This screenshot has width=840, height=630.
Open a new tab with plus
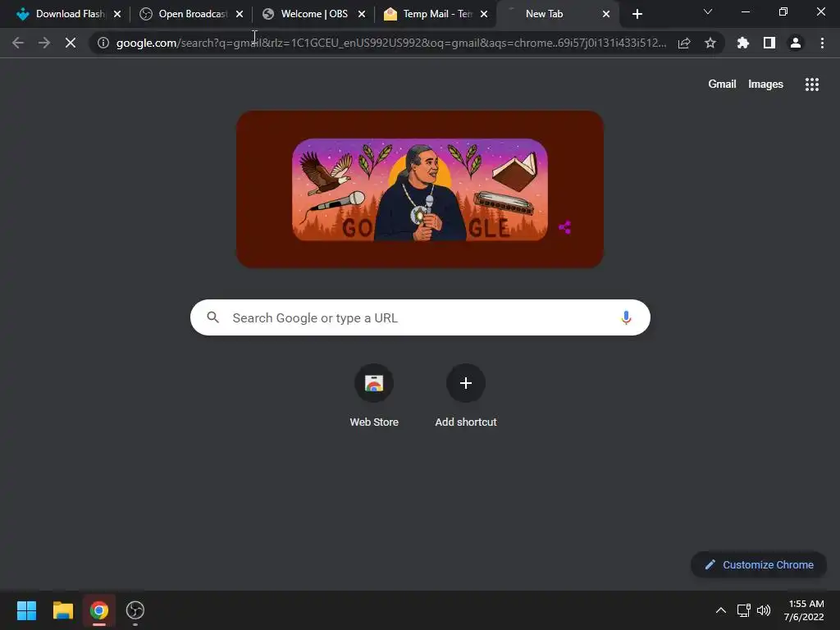[x=637, y=14]
